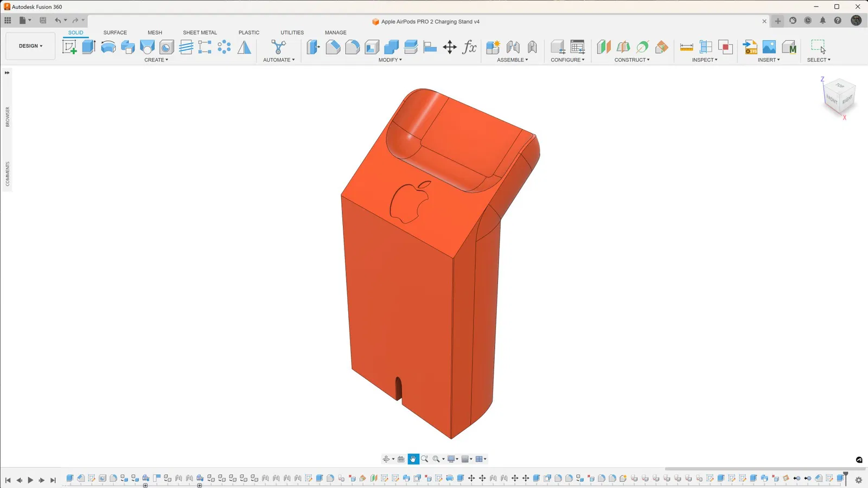Open the Change Parameters fx tool

(x=469, y=47)
